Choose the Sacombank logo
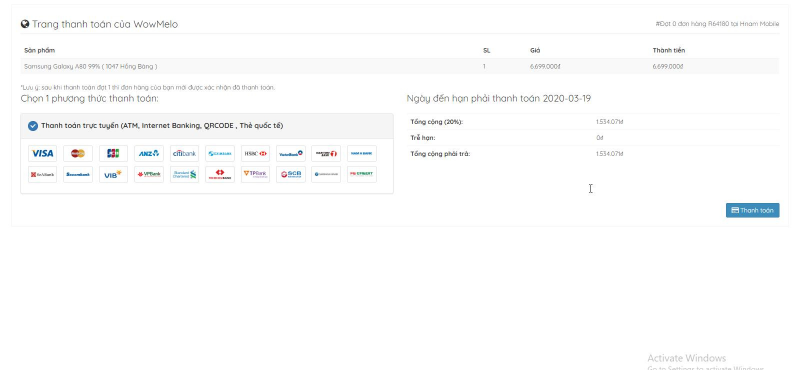800x370 pixels. point(78,175)
